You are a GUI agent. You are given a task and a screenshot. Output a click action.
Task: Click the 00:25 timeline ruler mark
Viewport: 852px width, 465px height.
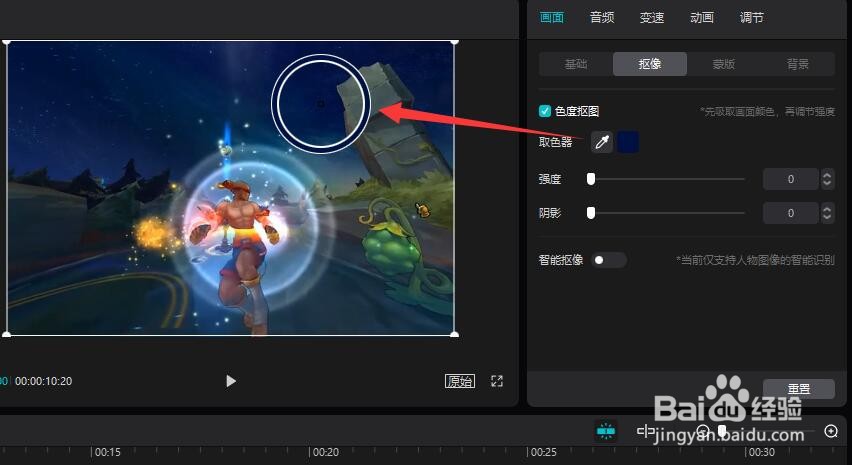pyautogui.click(x=543, y=452)
